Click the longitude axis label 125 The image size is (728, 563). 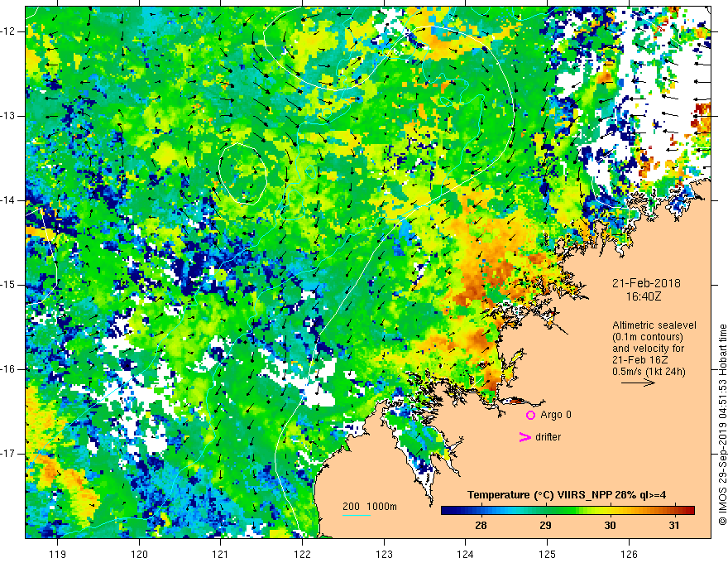[547, 554]
